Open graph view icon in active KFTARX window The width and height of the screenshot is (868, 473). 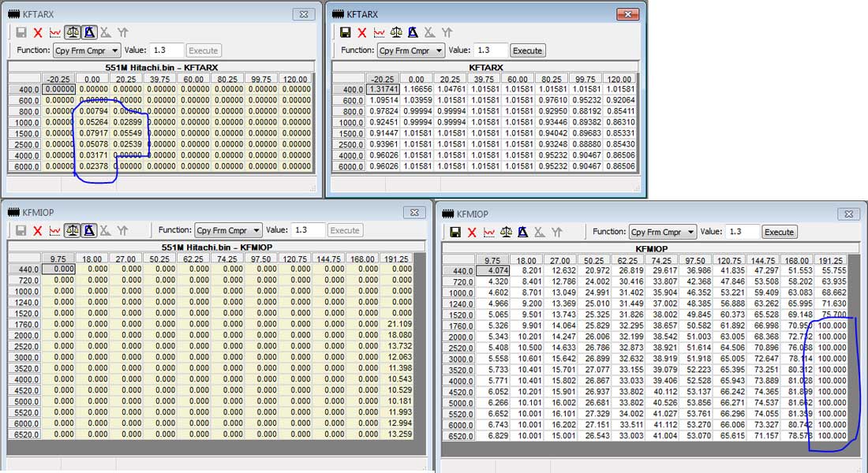379,32
